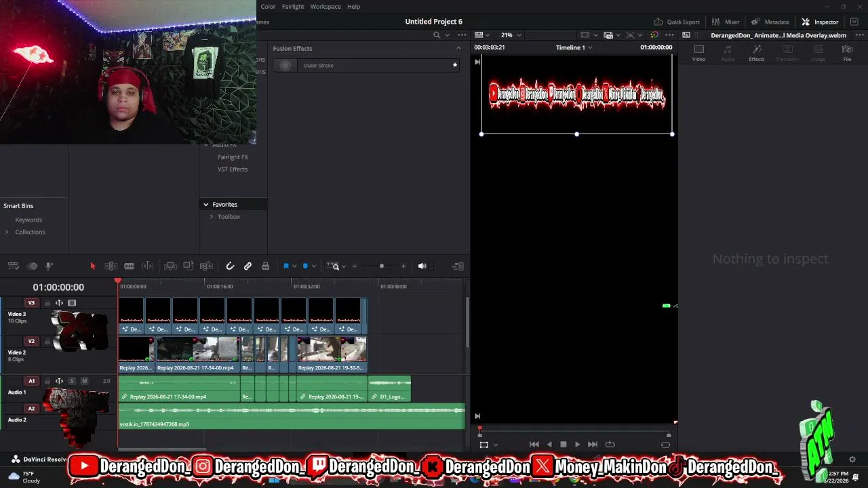Image resolution: width=868 pixels, height=488 pixels.
Task: Click the Insert Clip toolbar icon
Action: coord(170,266)
